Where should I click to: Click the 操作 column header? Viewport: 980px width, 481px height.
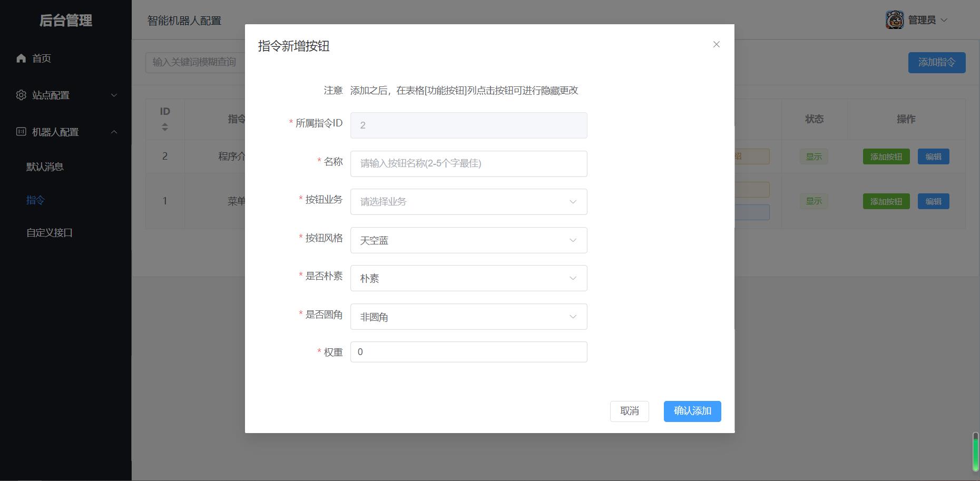point(906,119)
